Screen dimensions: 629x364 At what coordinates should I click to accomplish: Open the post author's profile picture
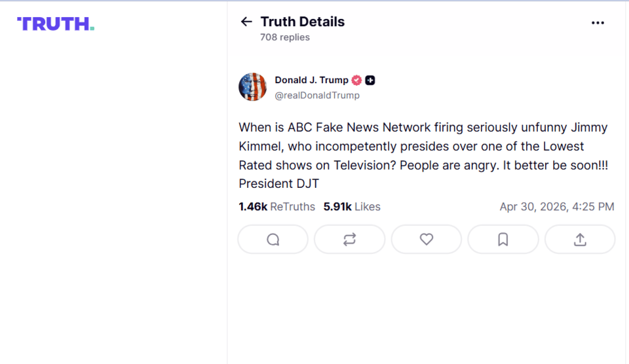(252, 87)
